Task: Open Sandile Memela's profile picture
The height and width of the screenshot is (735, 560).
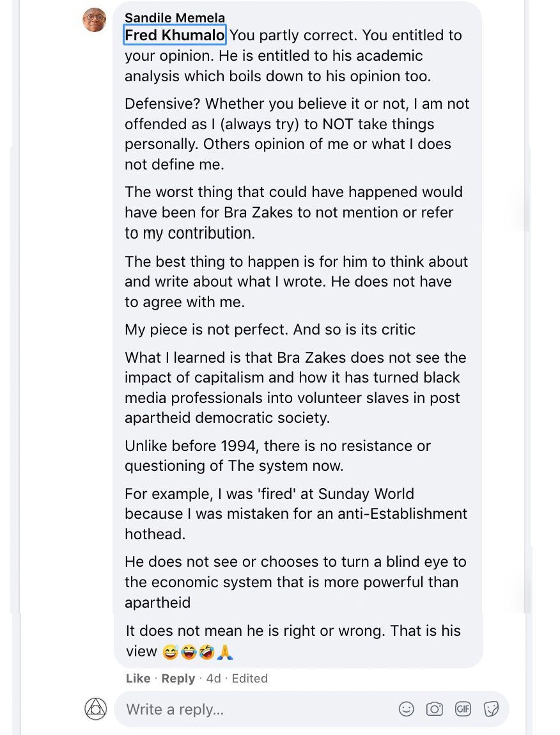Action: coord(95,20)
